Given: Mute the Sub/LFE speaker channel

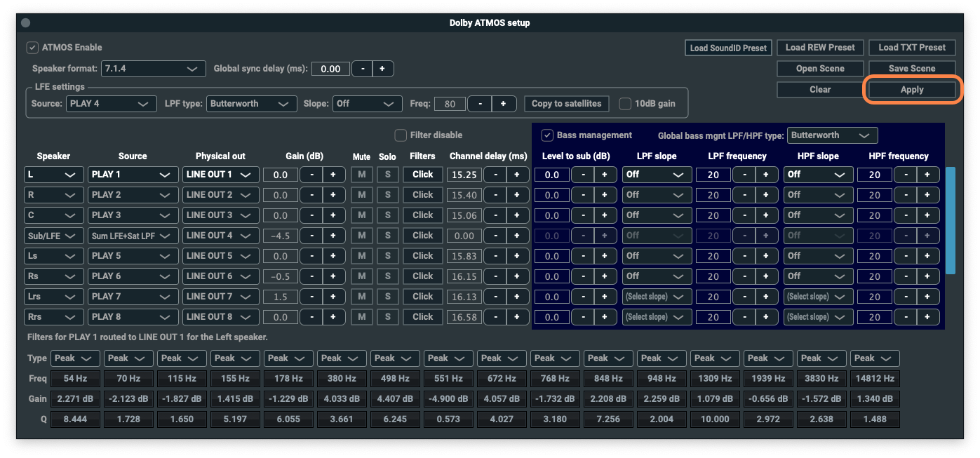Looking at the screenshot, I should 361,236.
